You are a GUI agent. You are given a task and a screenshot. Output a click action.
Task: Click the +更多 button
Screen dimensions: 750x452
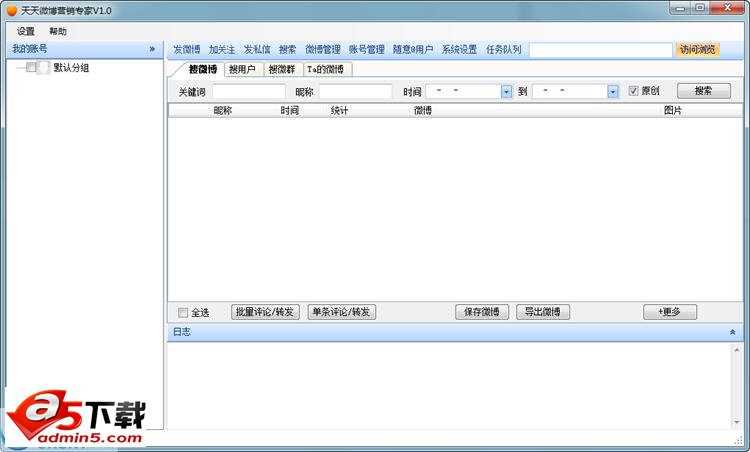(x=670, y=312)
